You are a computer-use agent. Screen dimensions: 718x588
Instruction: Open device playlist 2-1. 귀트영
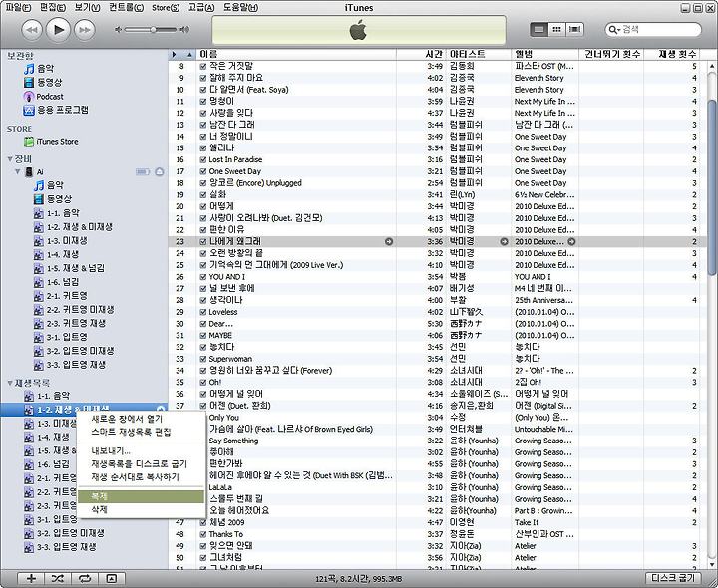click(61, 296)
